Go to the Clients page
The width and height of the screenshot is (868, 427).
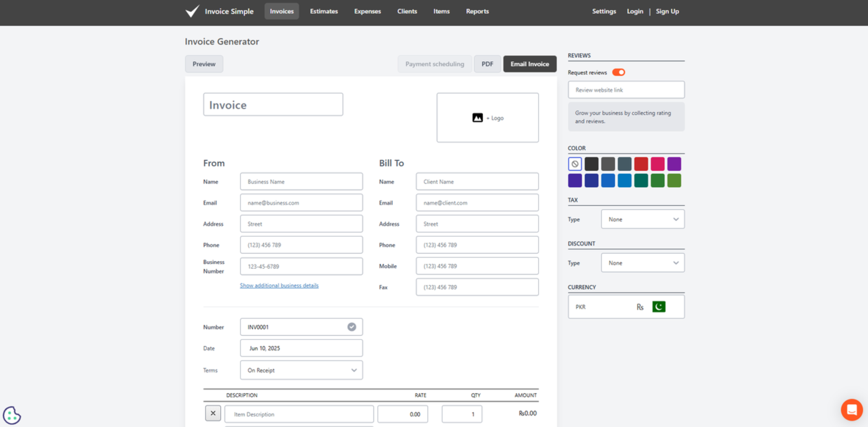point(407,11)
